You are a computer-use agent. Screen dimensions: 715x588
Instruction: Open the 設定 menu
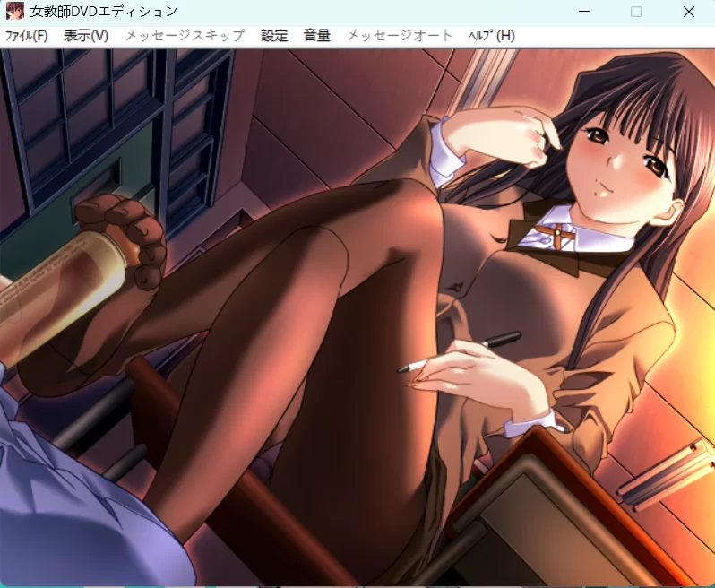click(274, 36)
